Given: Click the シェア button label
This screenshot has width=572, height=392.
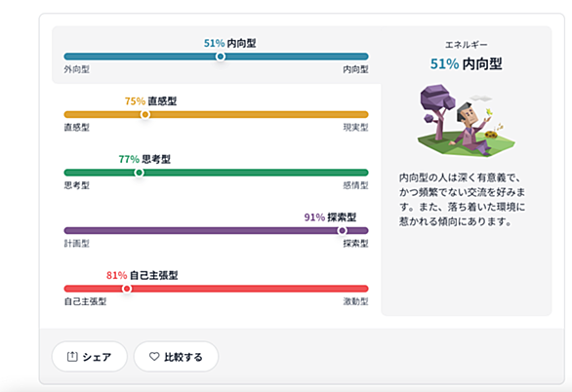Looking at the screenshot, I should [x=97, y=357].
